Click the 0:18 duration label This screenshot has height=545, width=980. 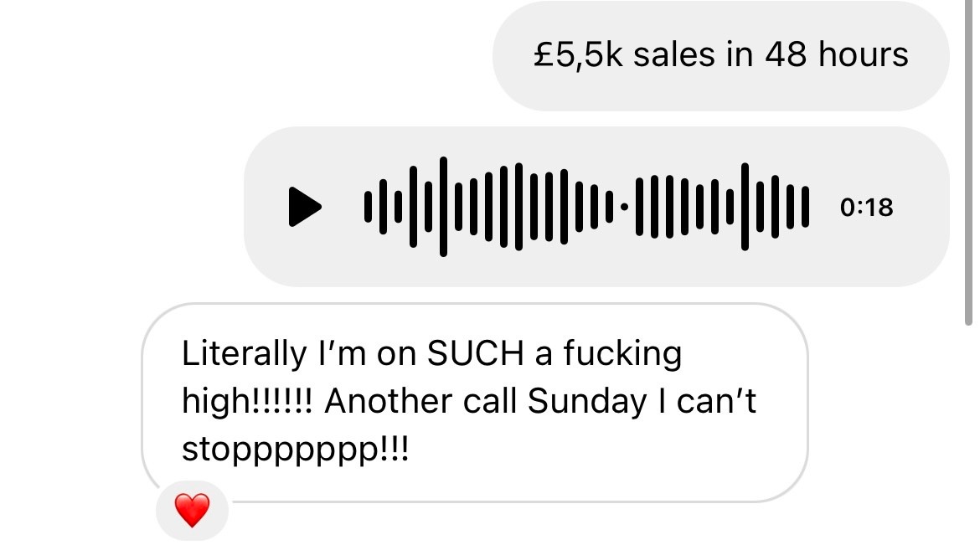pyautogui.click(x=866, y=207)
